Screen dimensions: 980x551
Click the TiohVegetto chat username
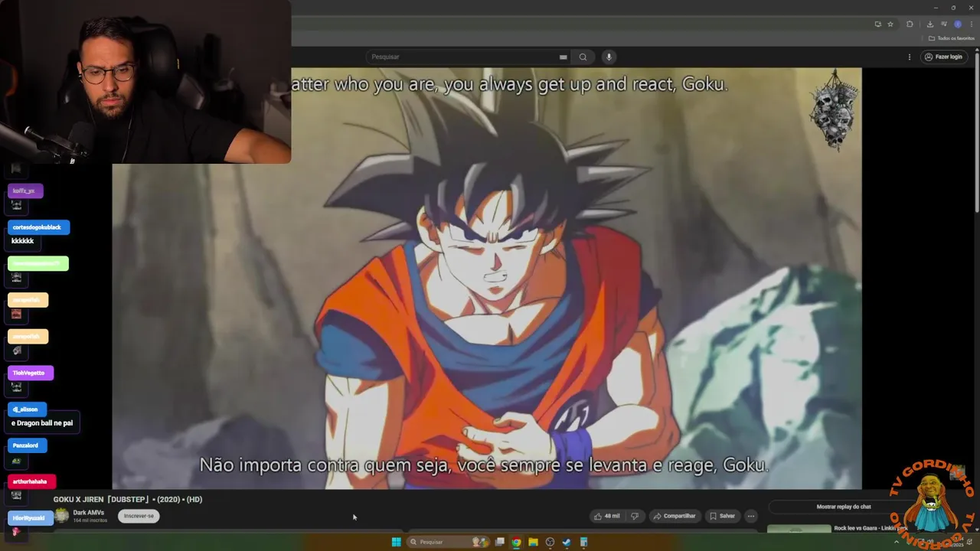[29, 373]
